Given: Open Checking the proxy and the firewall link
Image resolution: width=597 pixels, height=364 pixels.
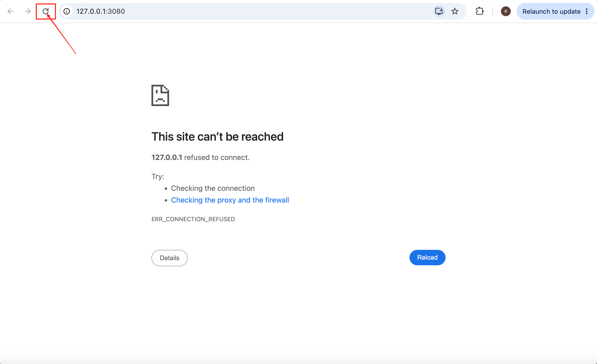Looking at the screenshot, I should (230, 200).
